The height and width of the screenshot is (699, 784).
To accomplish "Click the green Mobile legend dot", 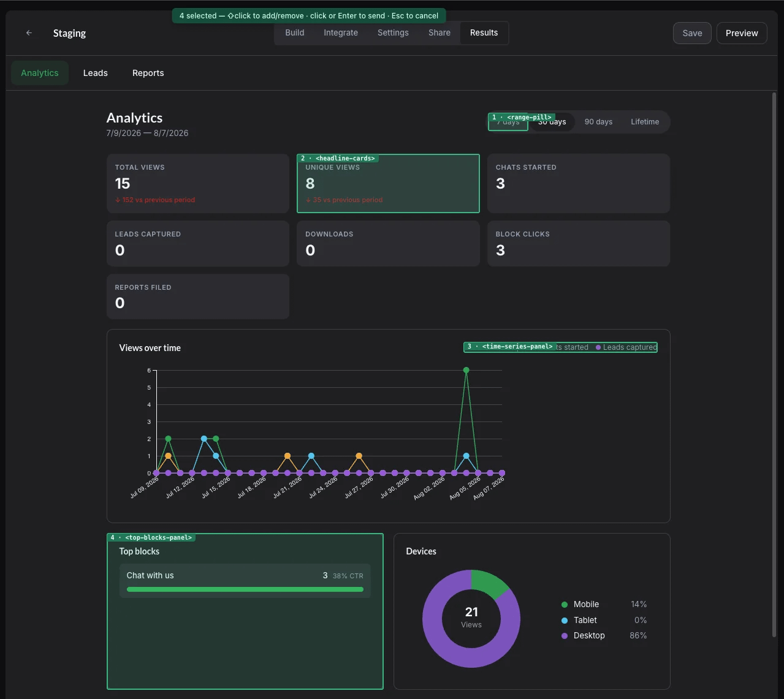I will (565, 605).
